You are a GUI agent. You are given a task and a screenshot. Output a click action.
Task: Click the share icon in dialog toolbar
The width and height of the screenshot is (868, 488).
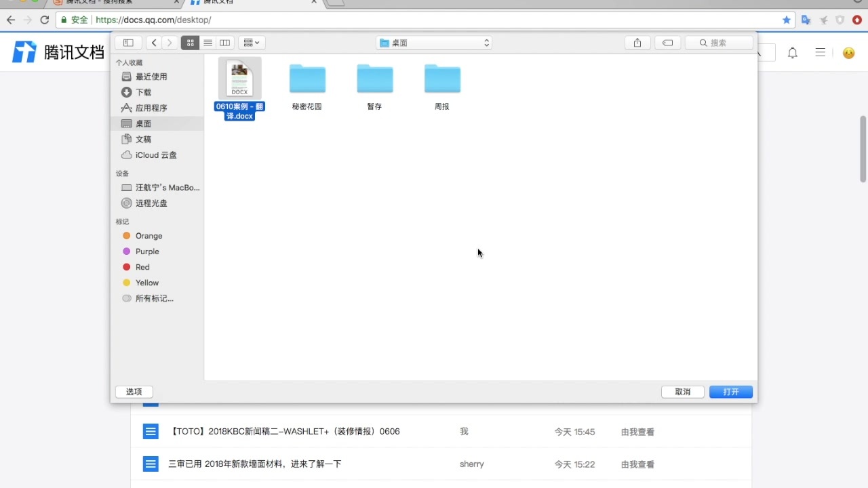click(637, 43)
